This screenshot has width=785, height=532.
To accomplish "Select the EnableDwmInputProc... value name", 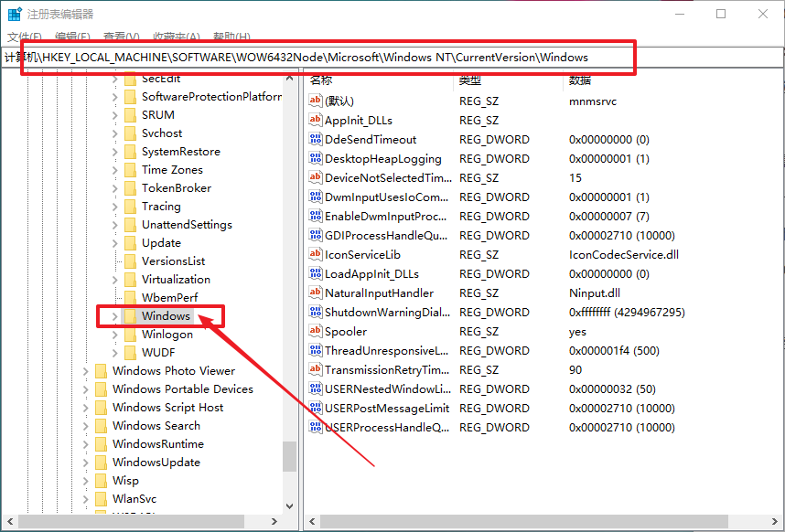I will pyautogui.click(x=385, y=216).
